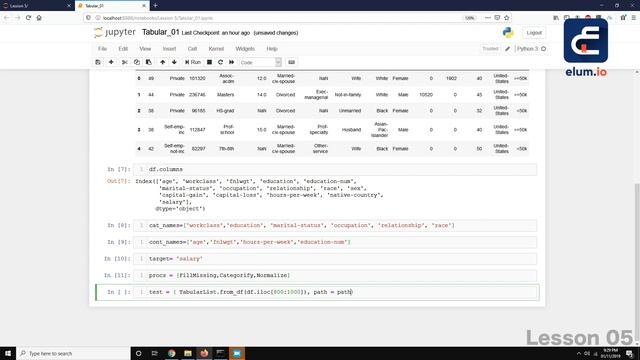The width and height of the screenshot is (640, 360).
Task: Close the Lesson 5 browser tab
Action: 69,6
